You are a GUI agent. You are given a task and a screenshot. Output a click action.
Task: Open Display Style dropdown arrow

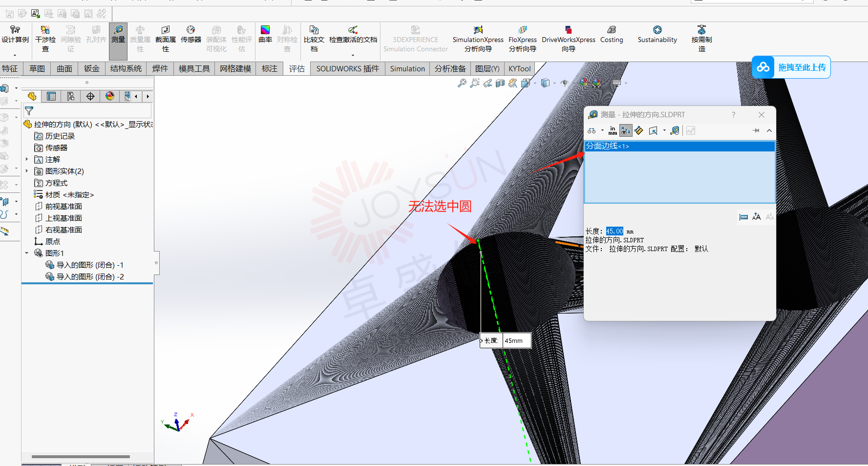tap(554, 84)
